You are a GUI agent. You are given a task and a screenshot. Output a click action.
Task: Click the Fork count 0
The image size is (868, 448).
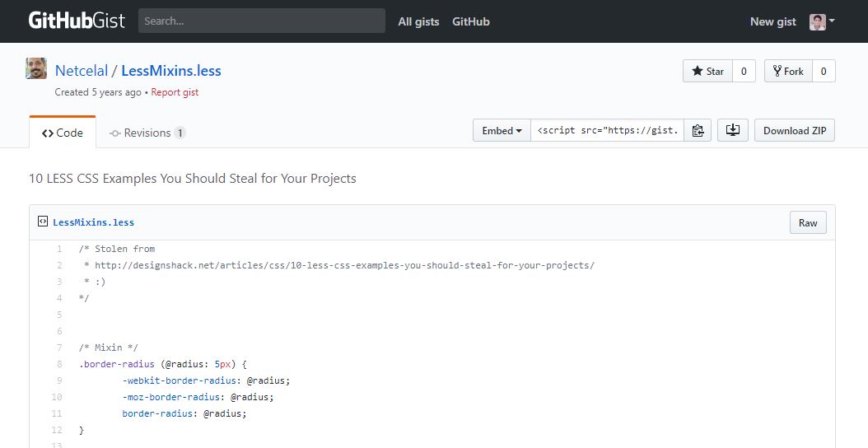[824, 71]
